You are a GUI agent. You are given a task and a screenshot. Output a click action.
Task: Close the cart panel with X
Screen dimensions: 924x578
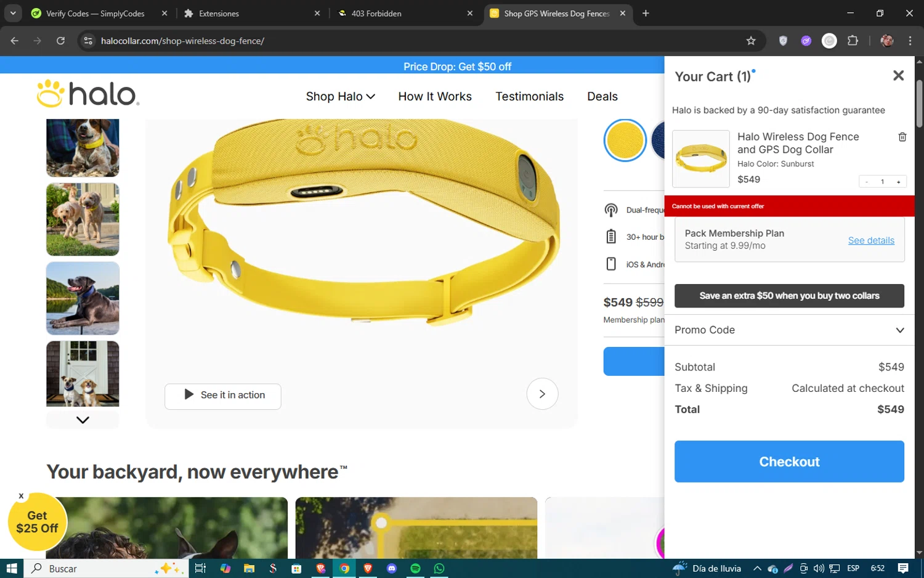point(898,76)
